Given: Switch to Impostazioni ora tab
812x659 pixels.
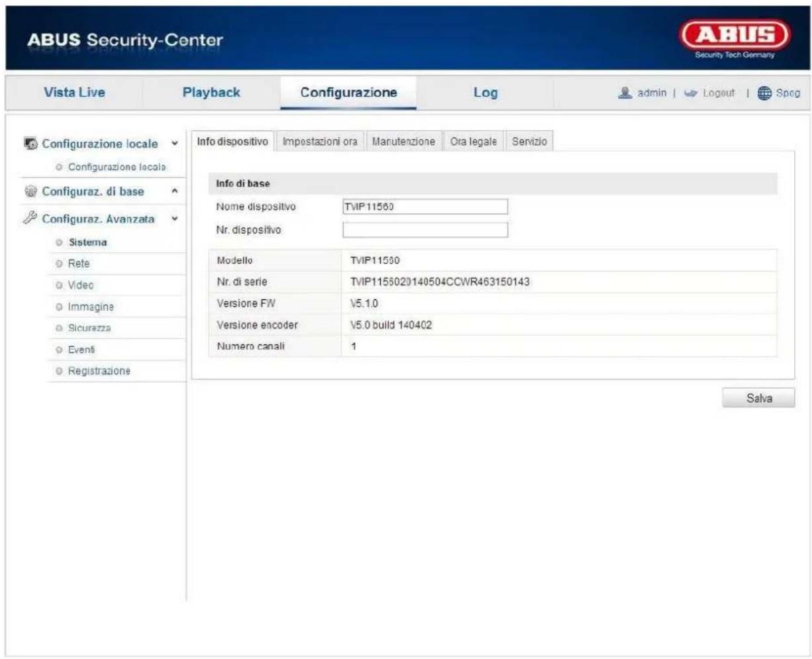Looking at the screenshot, I should tap(320, 142).
